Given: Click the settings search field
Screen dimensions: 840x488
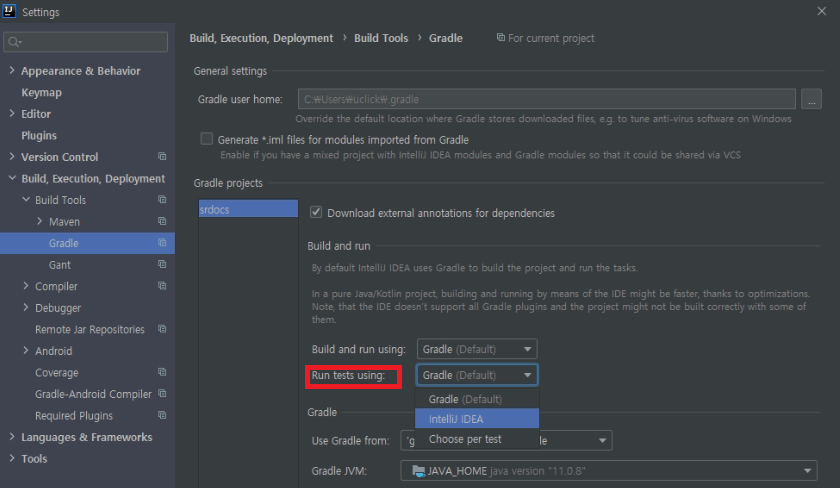Looking at the screenshot, I should [x=86, y=42].
